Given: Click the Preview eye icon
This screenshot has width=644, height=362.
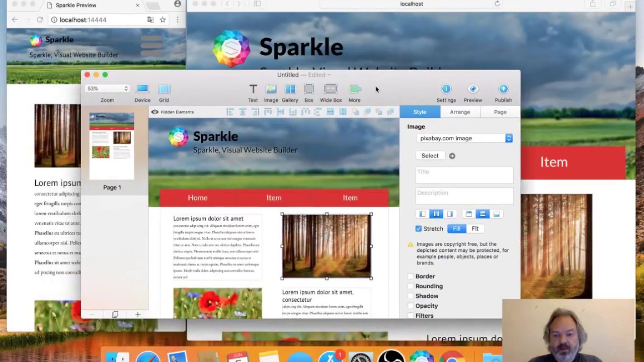Looking at the screenshot, I should [472, 89].
